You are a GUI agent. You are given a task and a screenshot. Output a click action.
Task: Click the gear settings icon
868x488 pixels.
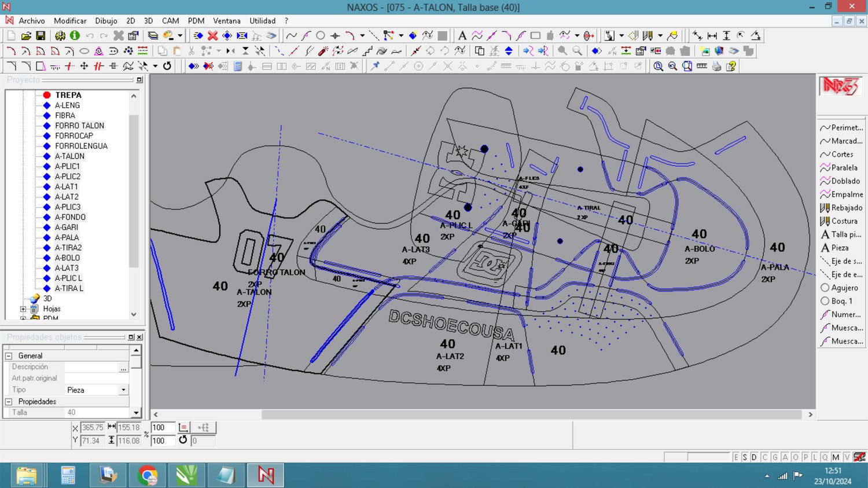pyautogui.click(x=60, y=36)
